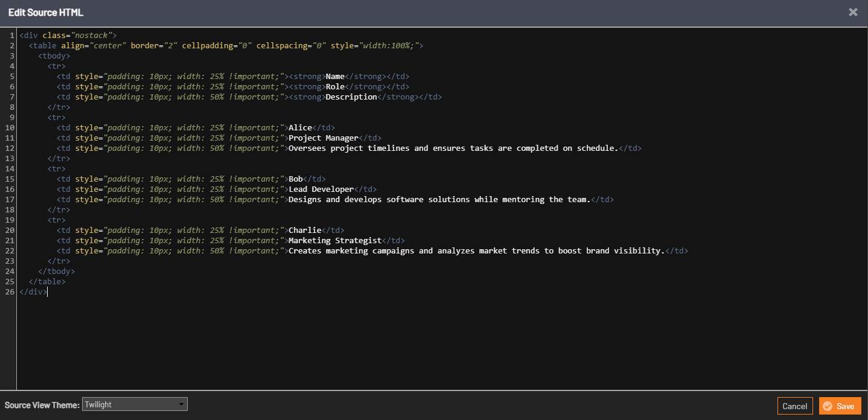
Task: Click the "Project Manager" cell text
Action: (x=323, y=138)
